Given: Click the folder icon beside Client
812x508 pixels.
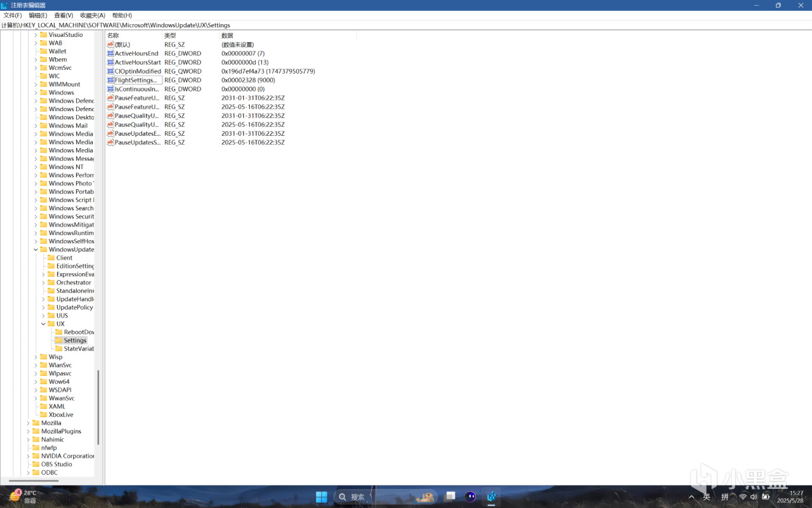Looking at the screenshot, I should tap(51, 258).
